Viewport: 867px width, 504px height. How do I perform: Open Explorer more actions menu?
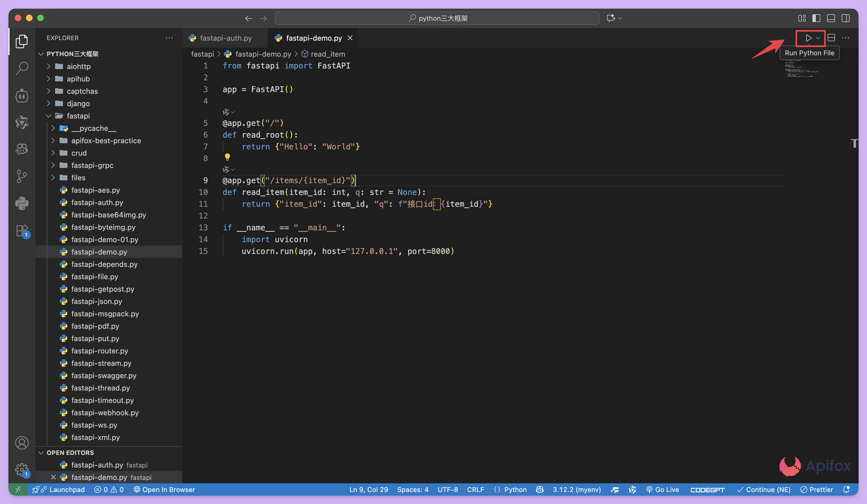tap(169, 38)
